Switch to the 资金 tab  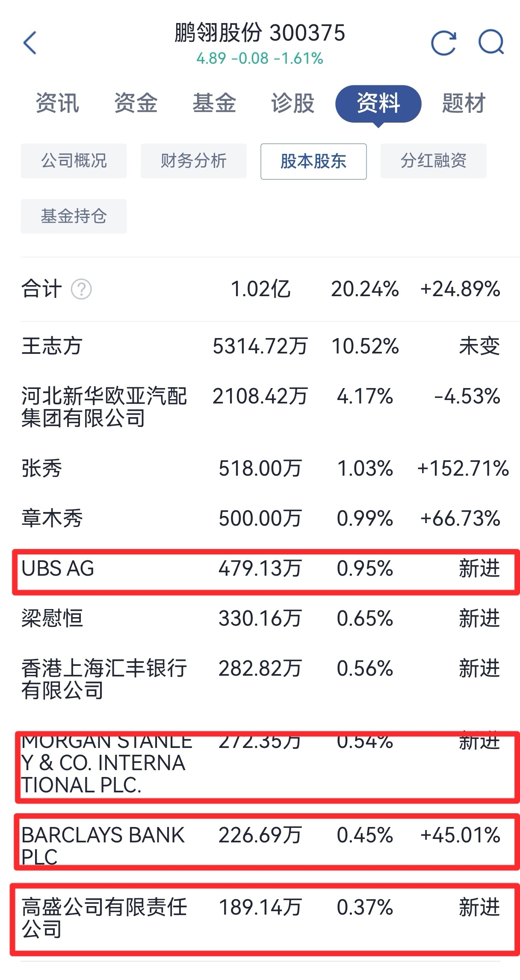(136, 103)
